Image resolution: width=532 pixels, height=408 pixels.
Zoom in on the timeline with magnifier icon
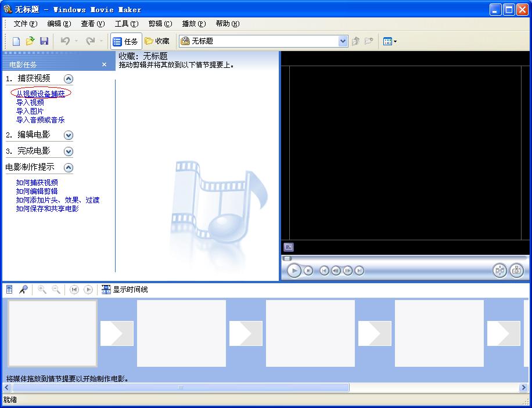tap(41, 288)
